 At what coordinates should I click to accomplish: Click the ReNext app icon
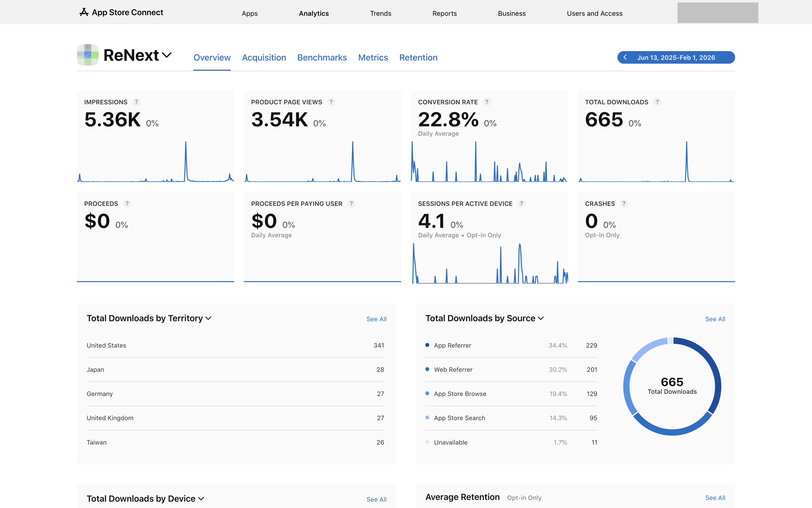[x=88, y=55]
